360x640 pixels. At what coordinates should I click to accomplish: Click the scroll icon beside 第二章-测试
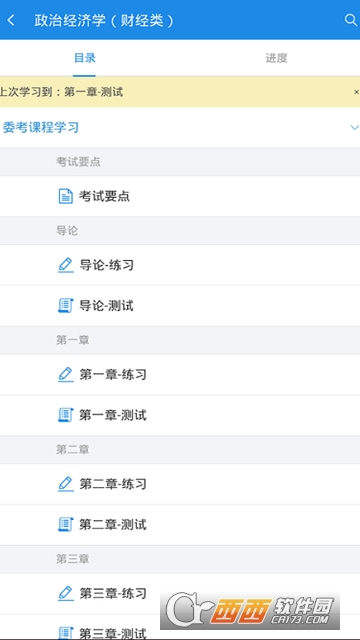(66, 524)
